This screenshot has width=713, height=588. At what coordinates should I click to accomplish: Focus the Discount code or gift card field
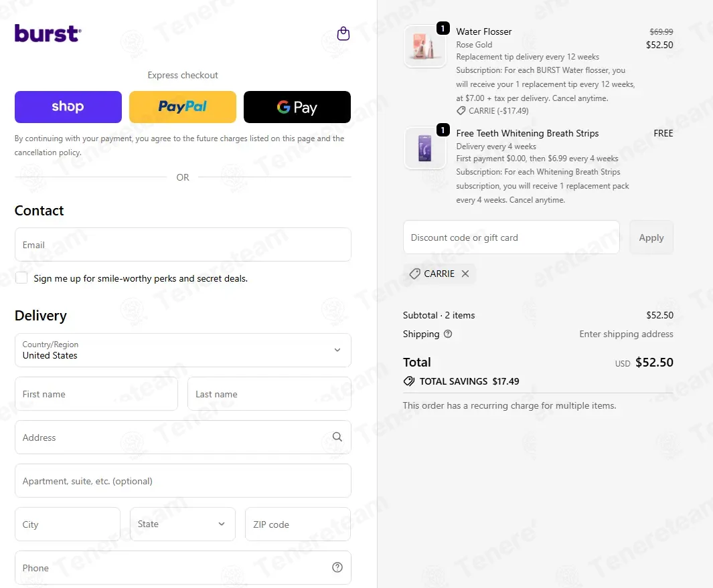coord(511,237)
